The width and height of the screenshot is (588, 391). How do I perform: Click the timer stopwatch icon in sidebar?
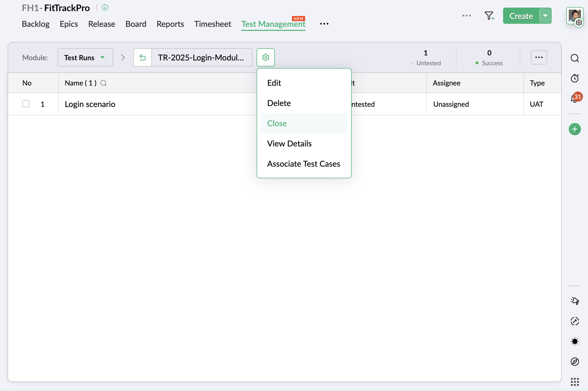(x=575, y=78)
